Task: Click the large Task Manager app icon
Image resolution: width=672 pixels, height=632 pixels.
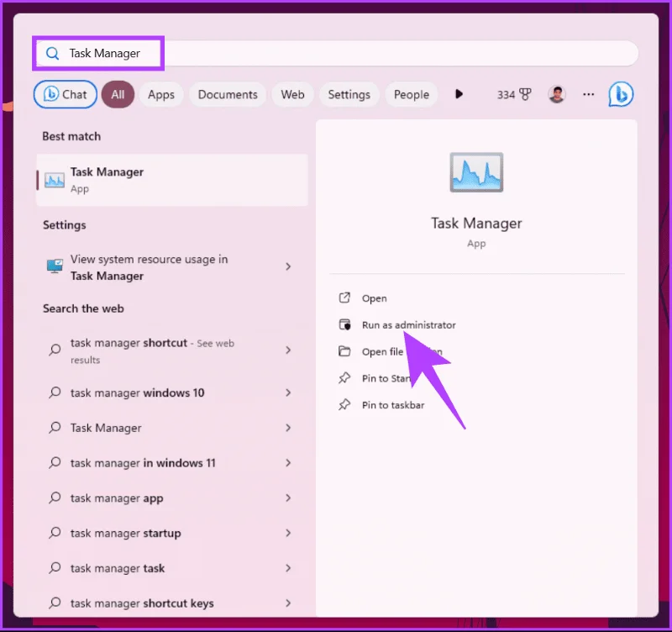Action: (476, 172)
